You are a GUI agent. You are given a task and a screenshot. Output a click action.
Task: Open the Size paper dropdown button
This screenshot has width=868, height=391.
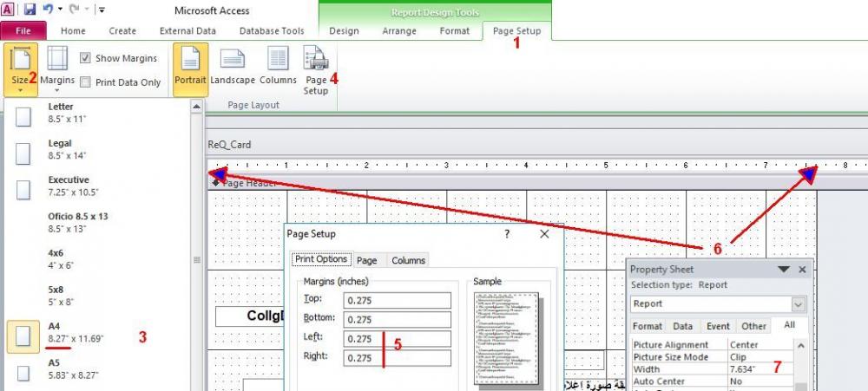click(21, 69)
